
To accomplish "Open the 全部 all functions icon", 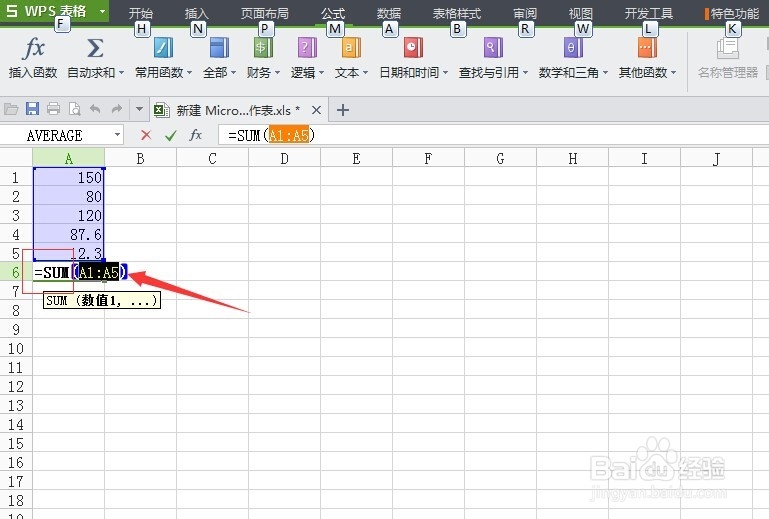I will 219,48.
